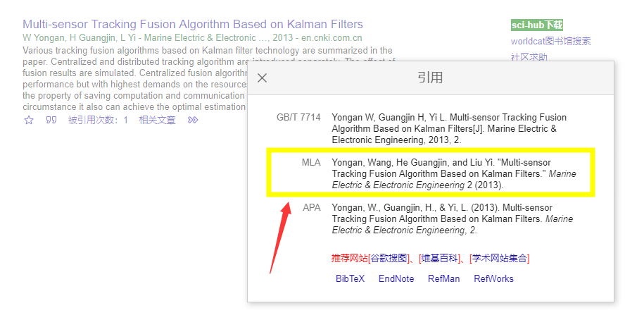644x320 pixels.
Task: Open 学术网站集合 link
Action: (500, 258)
